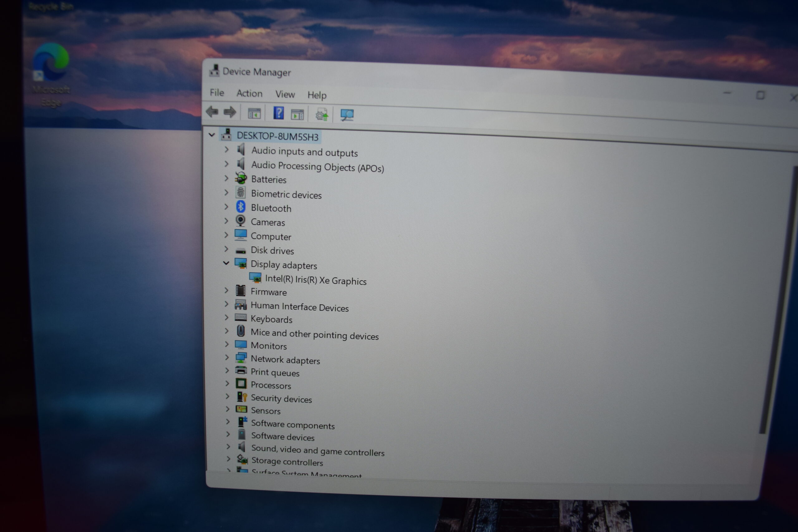Click the Storage controllers icon

242,460
